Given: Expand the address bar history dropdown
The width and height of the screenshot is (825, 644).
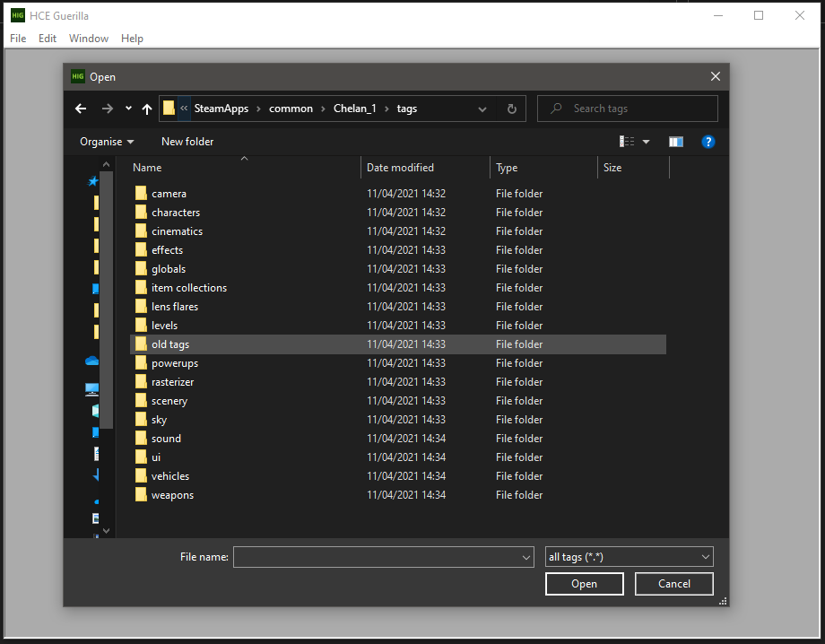Looking at the screenshot, I should (x=482, y=109).
